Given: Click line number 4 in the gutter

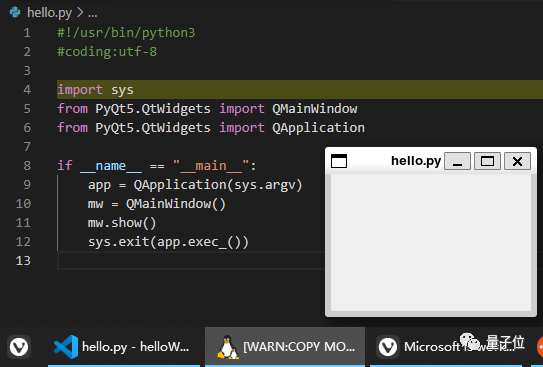Looking at the screenshot, I should [x=27, y=90].
